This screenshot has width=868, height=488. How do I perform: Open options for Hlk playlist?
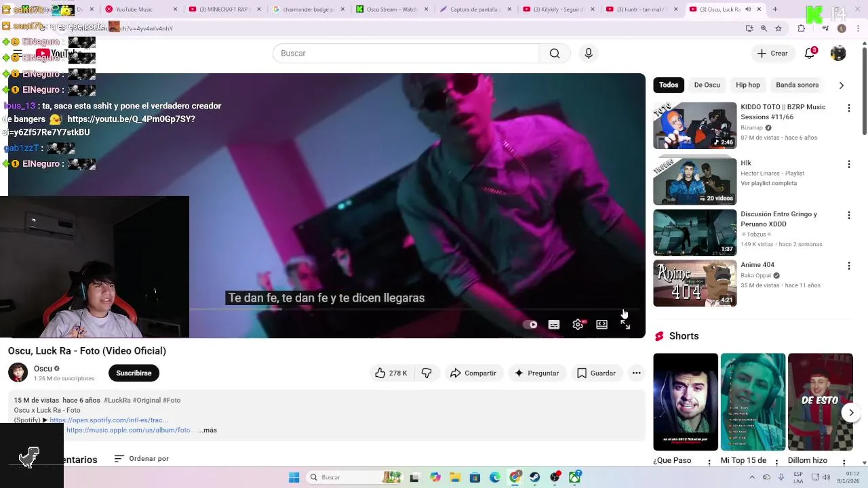coord(848,164)
